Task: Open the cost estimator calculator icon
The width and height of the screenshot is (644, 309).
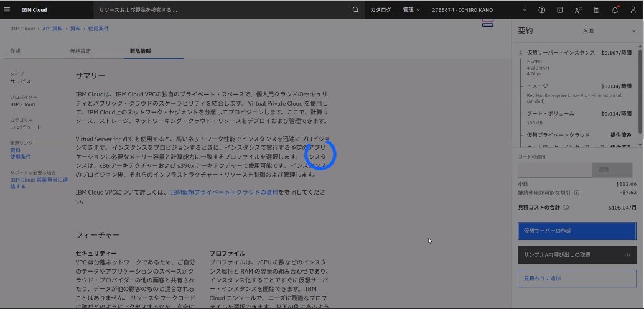Action: pos(596,10)
